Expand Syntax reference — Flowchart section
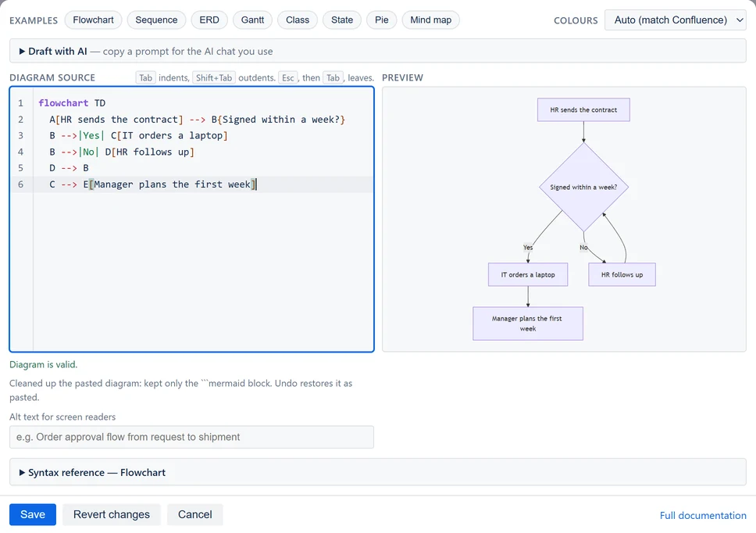This screenshot has width=756, height=533. point(377,472)
